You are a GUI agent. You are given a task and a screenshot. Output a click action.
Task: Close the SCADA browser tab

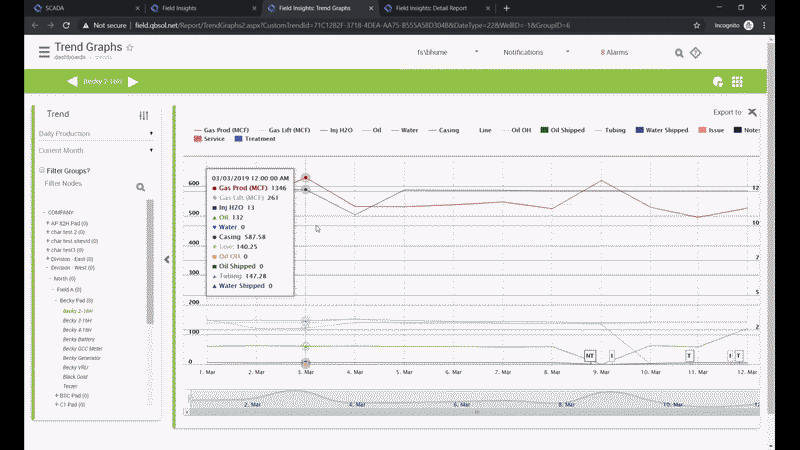138,8
